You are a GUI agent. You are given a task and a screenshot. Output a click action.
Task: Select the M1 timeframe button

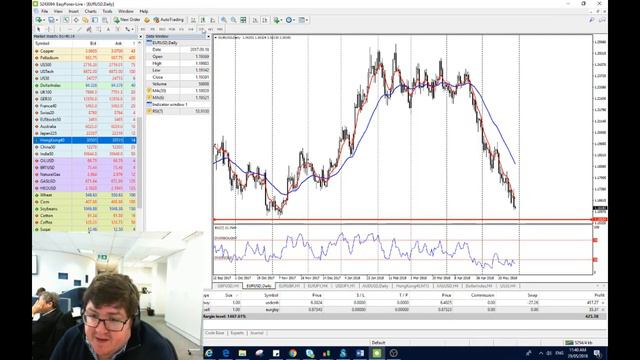pos(142,29)
